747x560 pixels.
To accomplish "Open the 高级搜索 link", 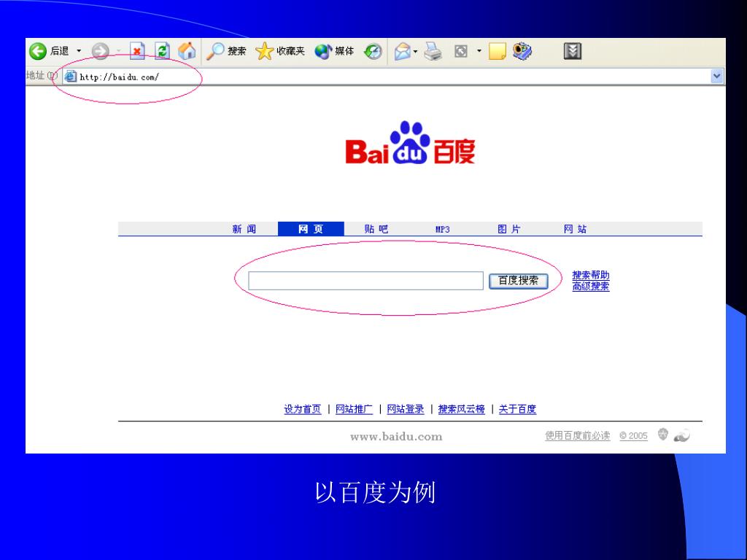I will pos(591,286).
